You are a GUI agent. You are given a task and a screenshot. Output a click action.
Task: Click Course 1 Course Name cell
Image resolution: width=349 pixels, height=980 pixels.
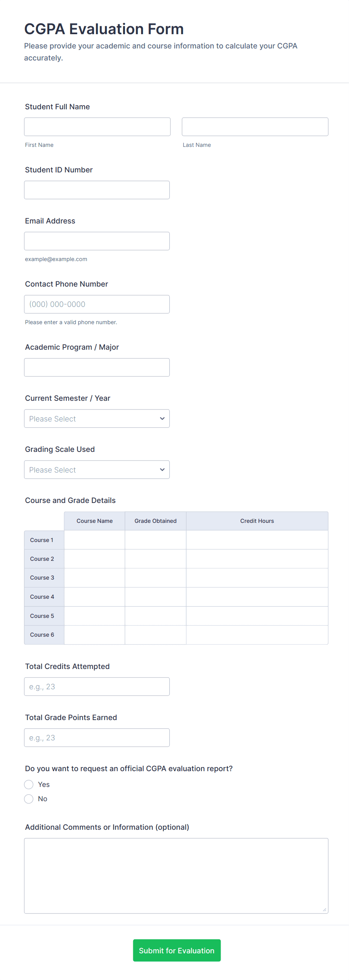click(95, 540)
